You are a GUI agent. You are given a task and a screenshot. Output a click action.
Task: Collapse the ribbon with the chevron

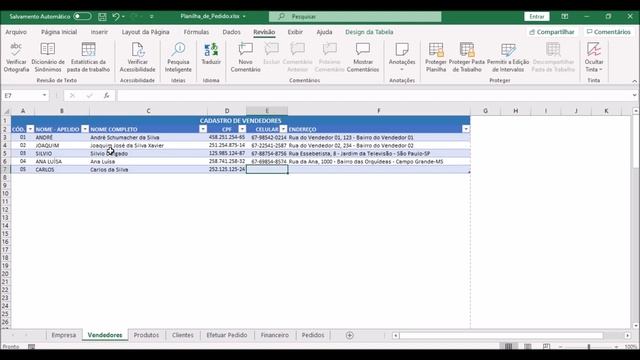(634, 81)
